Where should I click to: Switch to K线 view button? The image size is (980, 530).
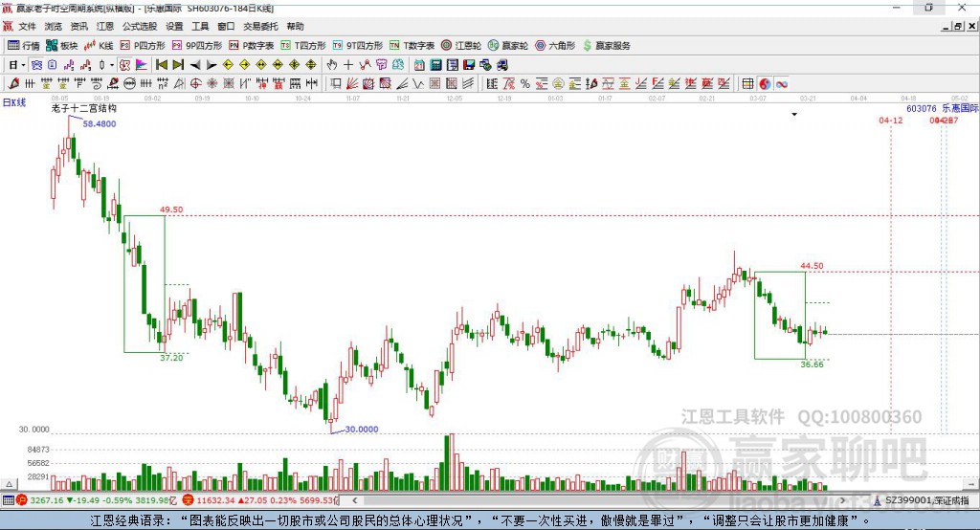pos(99,46)
